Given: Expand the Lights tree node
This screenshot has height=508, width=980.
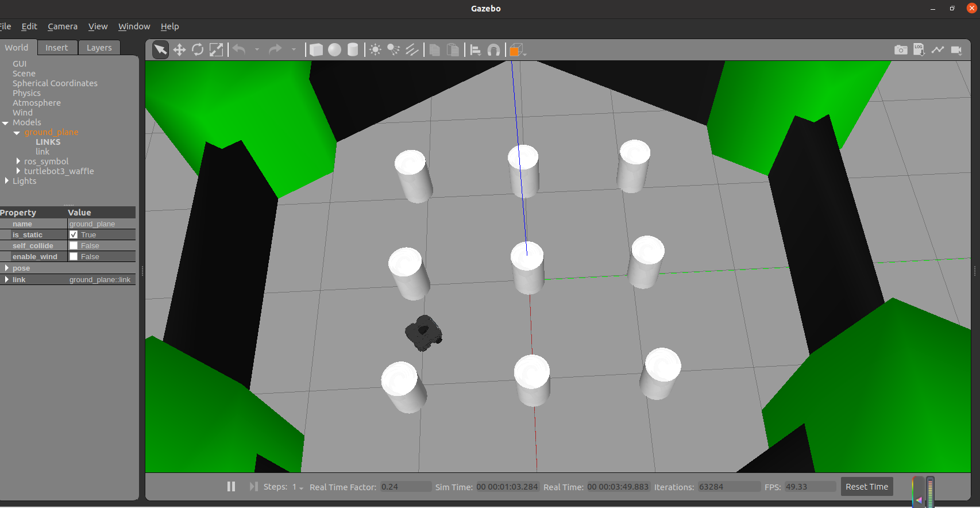Looking at the screenshot, I should click(7, 181).
